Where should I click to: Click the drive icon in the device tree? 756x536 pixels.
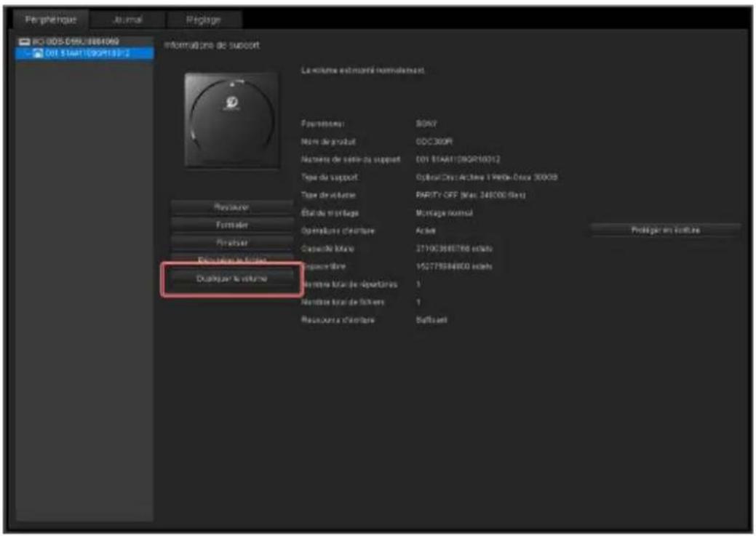24,42
